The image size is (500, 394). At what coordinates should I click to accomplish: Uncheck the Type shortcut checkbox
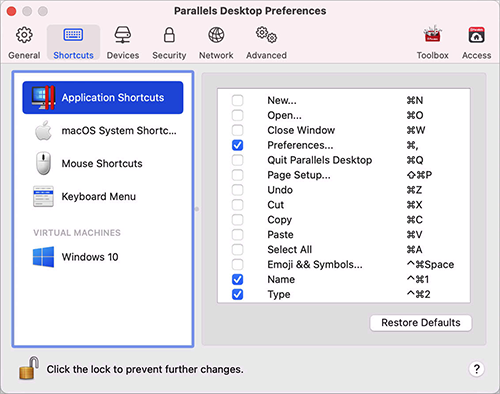(x=238, y=294)
